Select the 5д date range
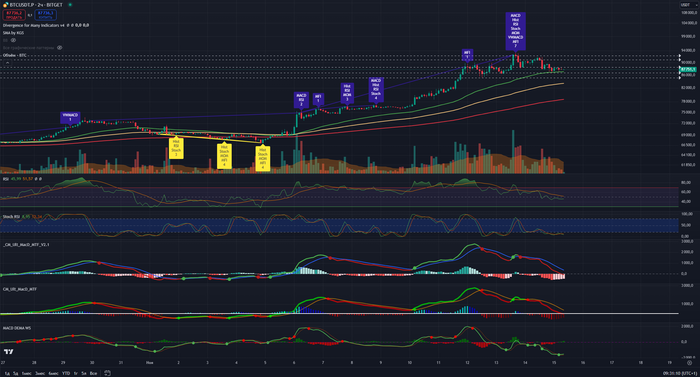The width and height of the screenshot is (700, 377). (16, 373)
